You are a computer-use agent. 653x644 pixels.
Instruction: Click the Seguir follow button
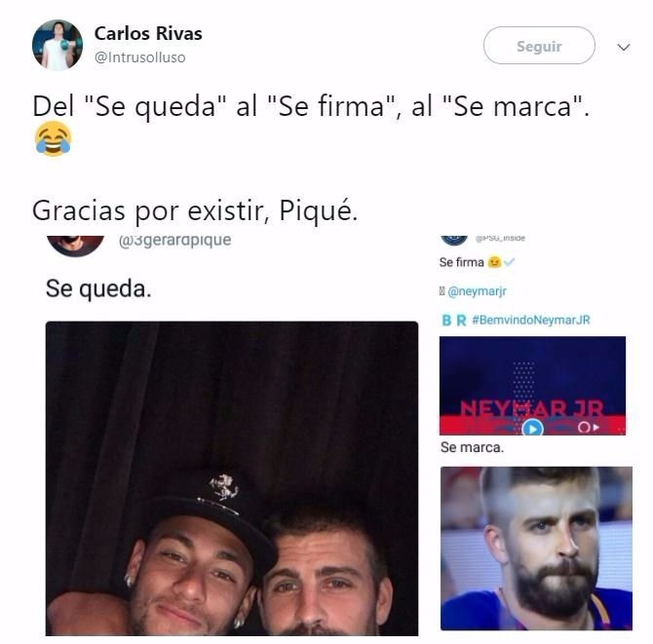[539, 46]
